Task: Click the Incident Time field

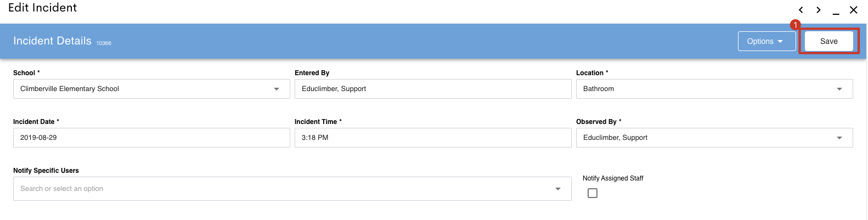Action: click(x=433, y=138)
